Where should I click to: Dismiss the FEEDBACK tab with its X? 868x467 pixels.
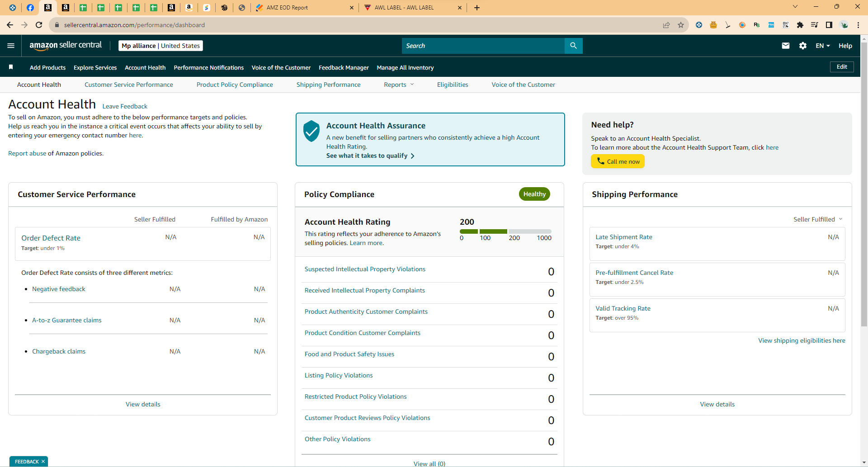pos(43,462)
